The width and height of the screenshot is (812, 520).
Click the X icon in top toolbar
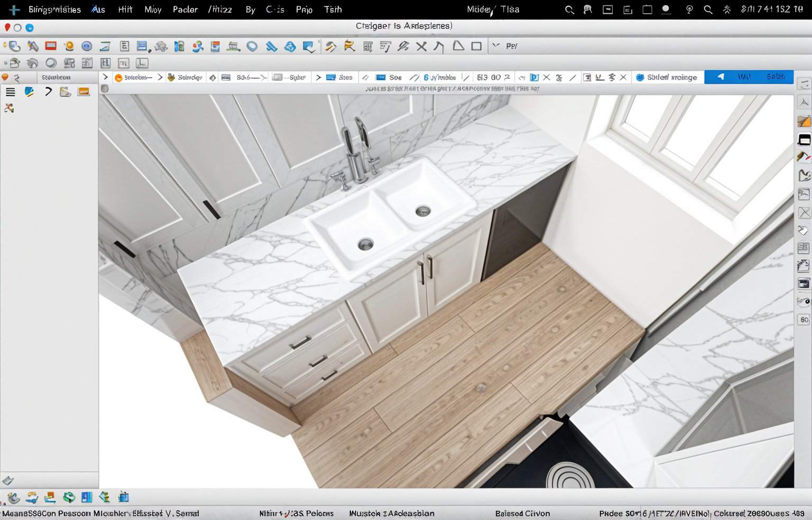pos(421,47)
